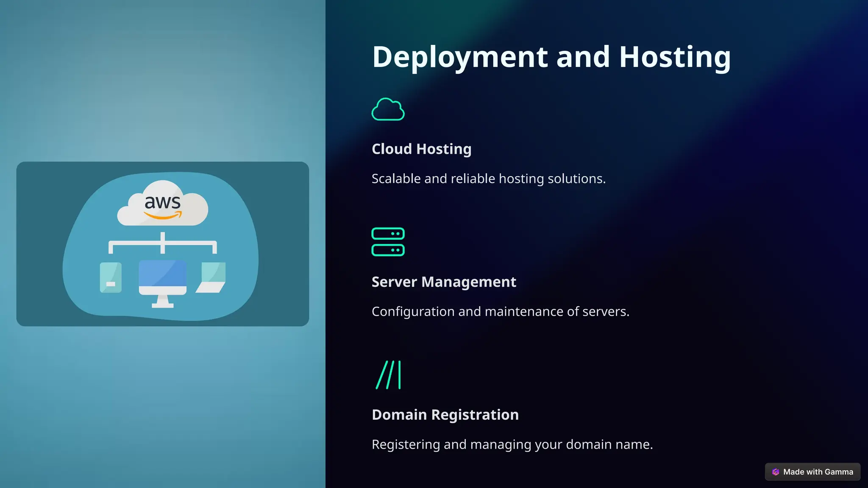Click the green server rack icon
Viewport: 868px width, 488px height.
[x=388, y=242]
